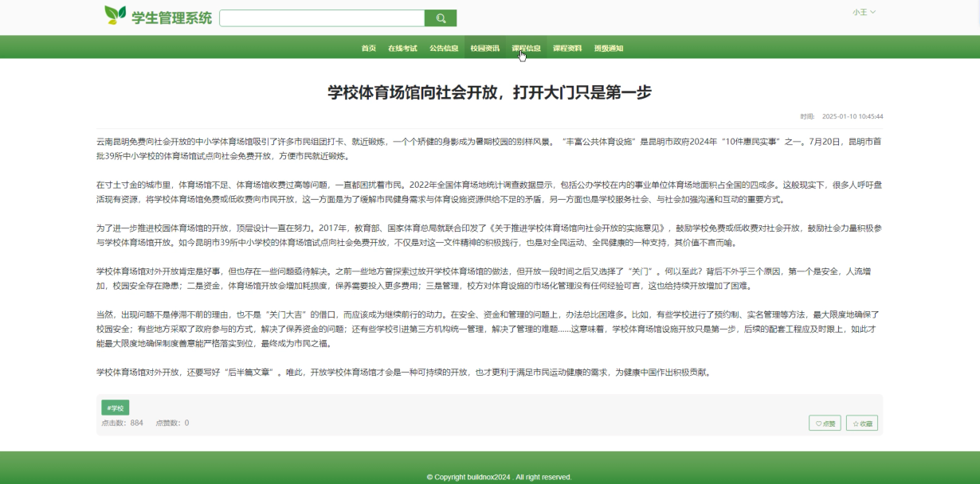Open the 小王 user dropdown

pos(864,12)
